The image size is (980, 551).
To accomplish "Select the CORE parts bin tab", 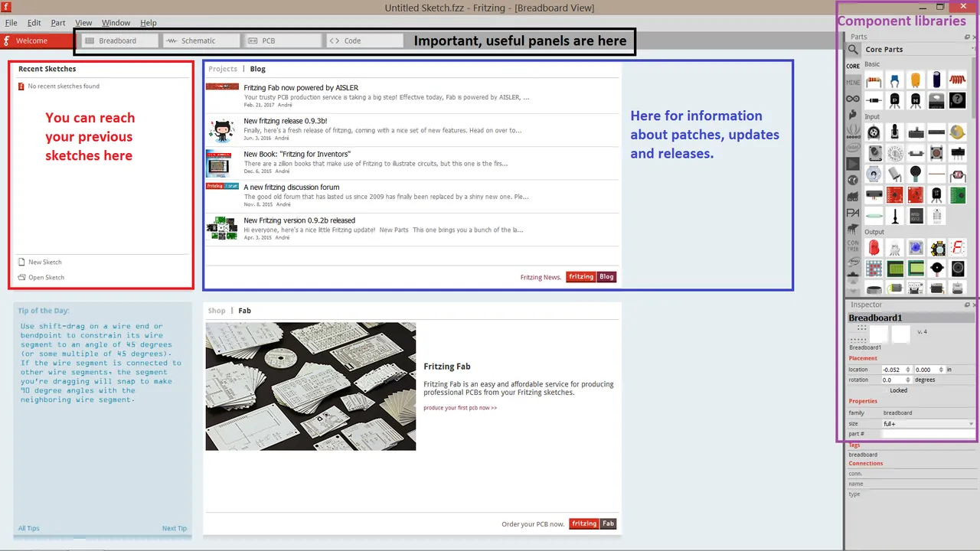I will click(x=853, y=66).
